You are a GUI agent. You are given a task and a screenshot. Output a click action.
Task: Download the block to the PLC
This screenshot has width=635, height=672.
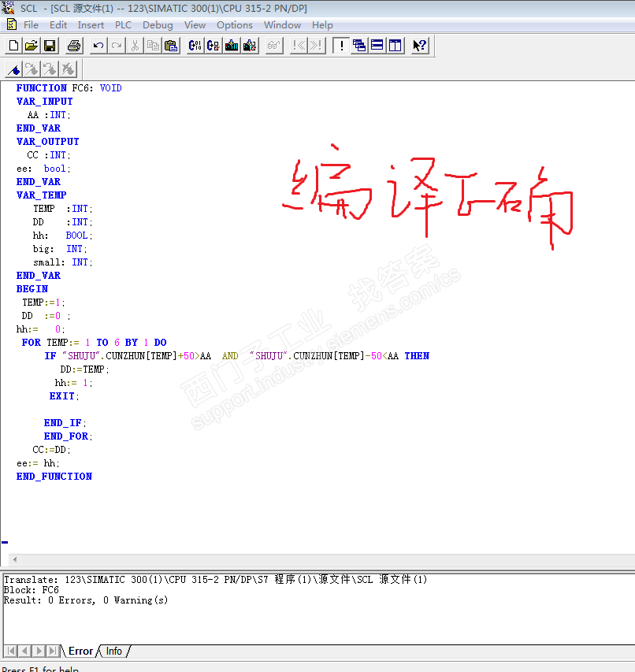[232, 46]
